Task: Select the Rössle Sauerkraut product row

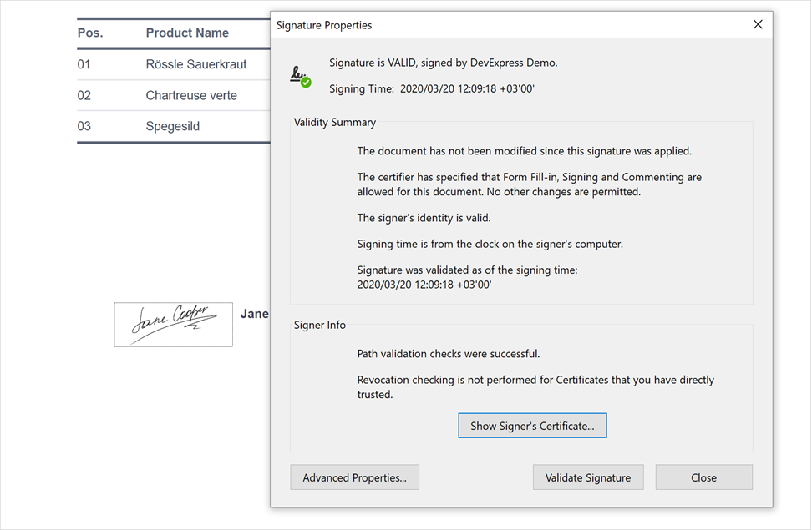Action: 196,64
